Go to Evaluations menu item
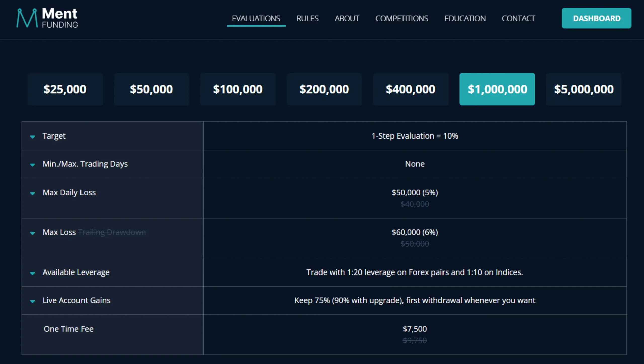 coord(256,18)
